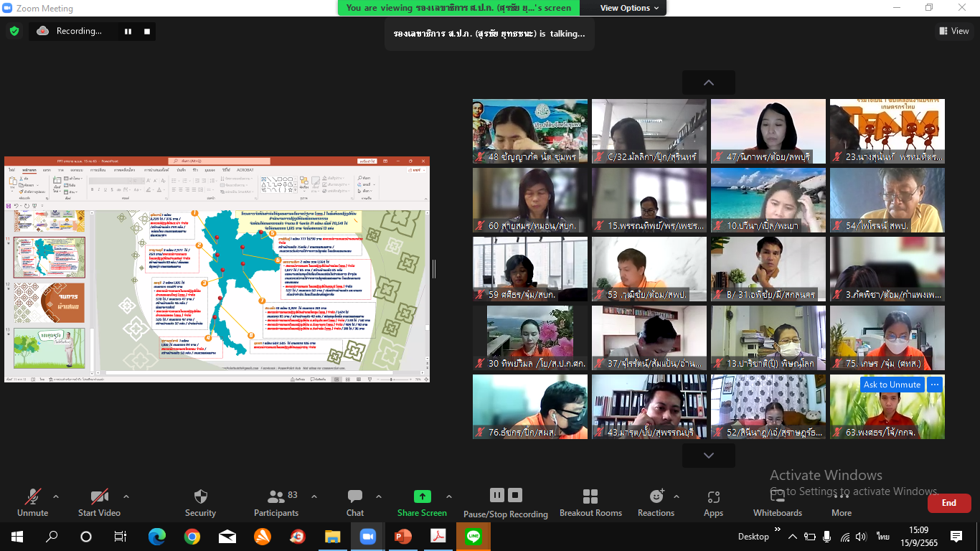Select video tile of participant 13

click(768, 338)
